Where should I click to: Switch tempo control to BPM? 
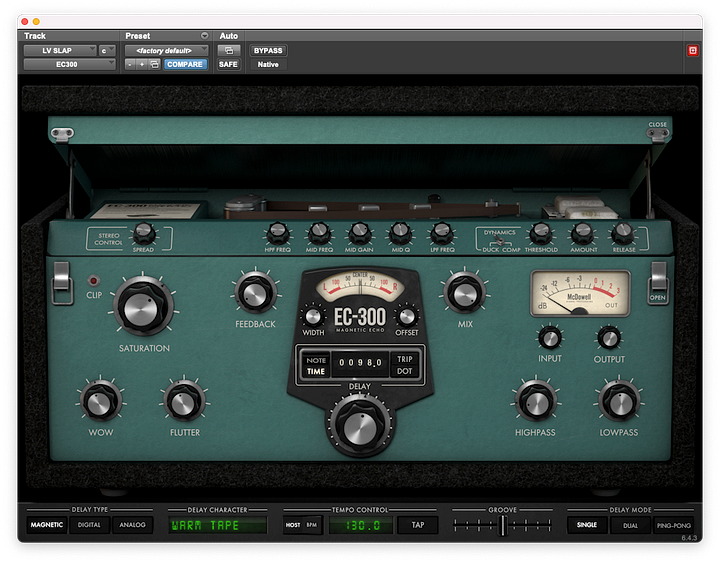tap(312, 525)
